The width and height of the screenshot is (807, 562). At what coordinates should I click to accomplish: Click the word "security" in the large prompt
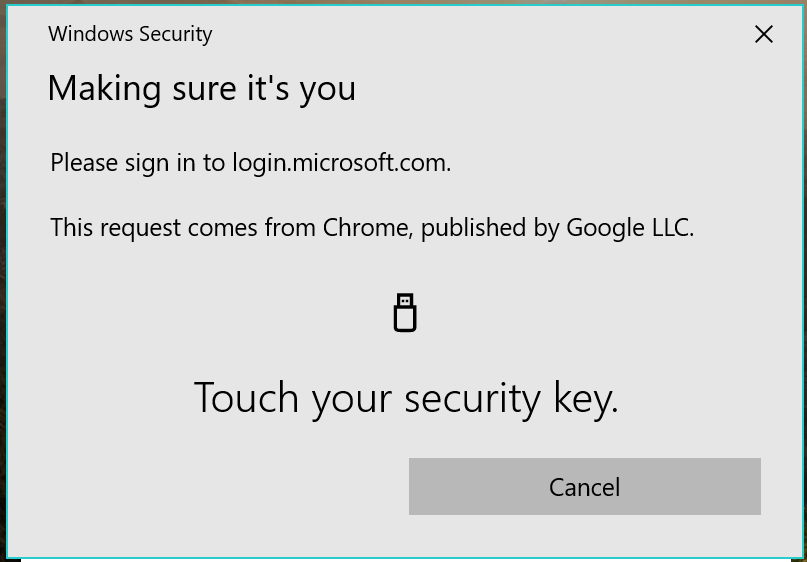[472, 398]
